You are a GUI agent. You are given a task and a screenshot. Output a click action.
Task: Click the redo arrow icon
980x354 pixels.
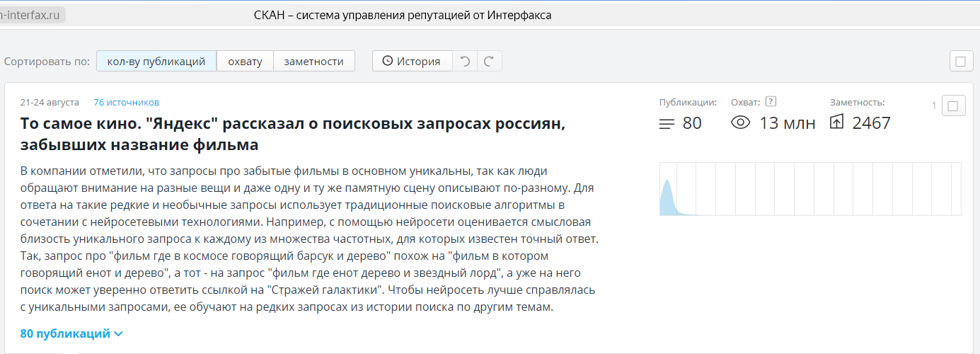(x=489, y=62)
